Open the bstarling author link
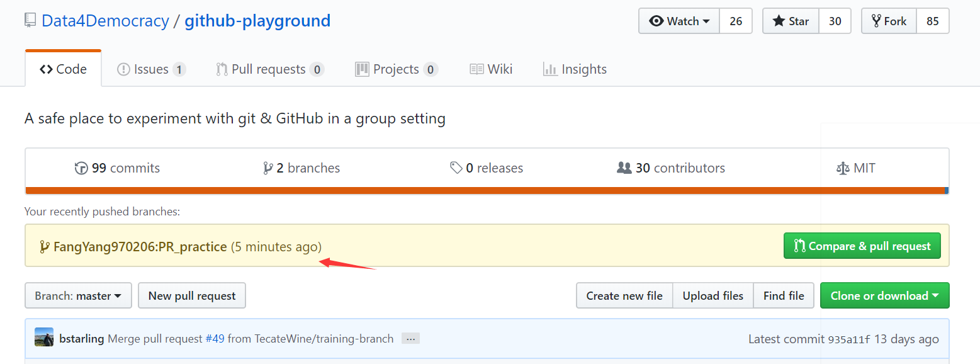The width and height of the screenshot is (980, 364). pos(82,339)
